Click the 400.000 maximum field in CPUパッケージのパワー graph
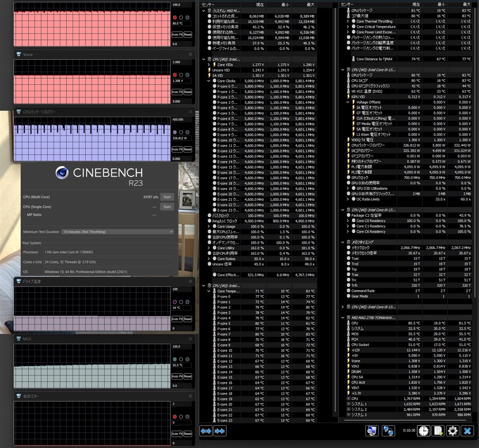 point(181,119)
